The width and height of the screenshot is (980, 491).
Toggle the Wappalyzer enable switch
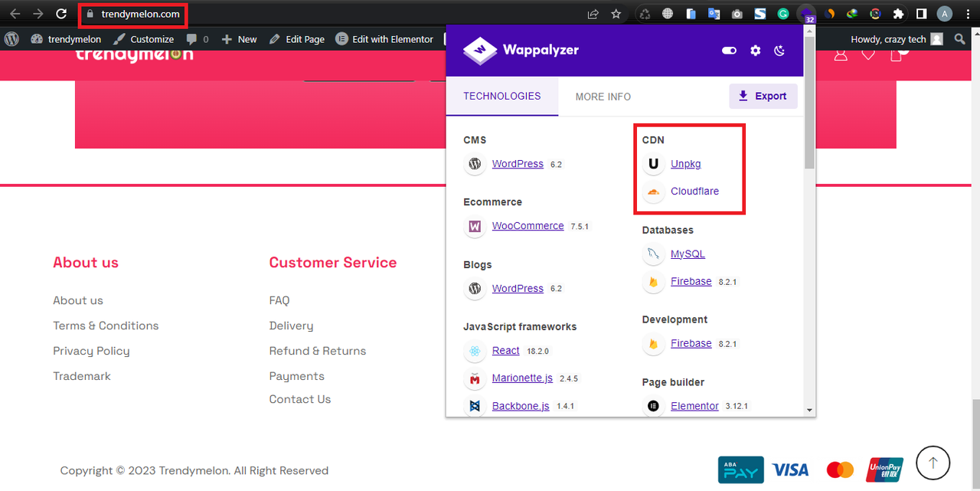729,51
